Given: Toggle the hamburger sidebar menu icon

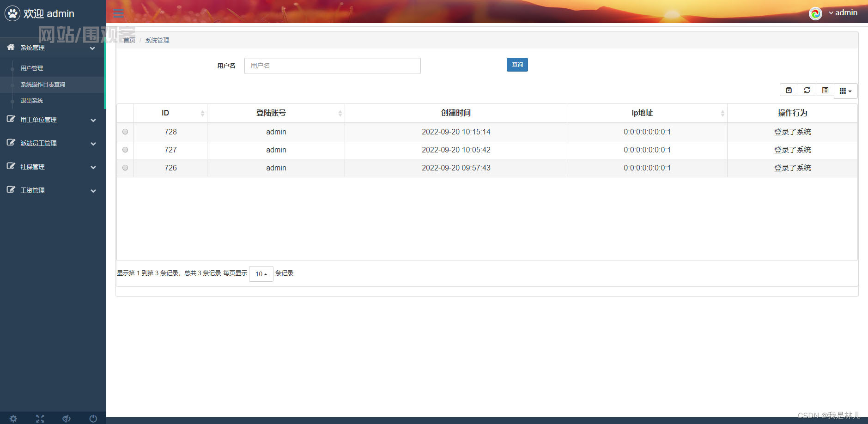Looking at the screenshot, I should (x=119, y=13).
